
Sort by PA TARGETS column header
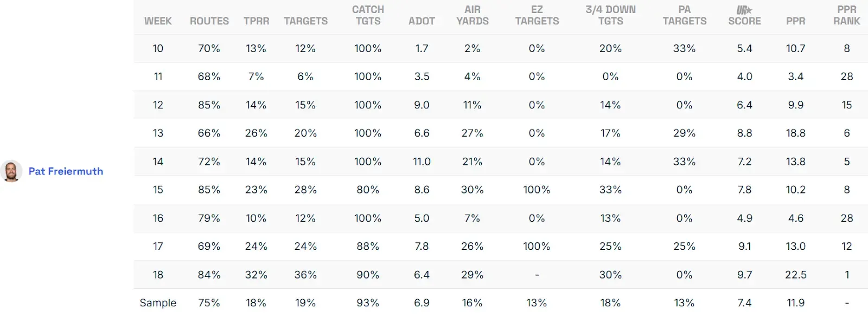[x=684, y=16]
